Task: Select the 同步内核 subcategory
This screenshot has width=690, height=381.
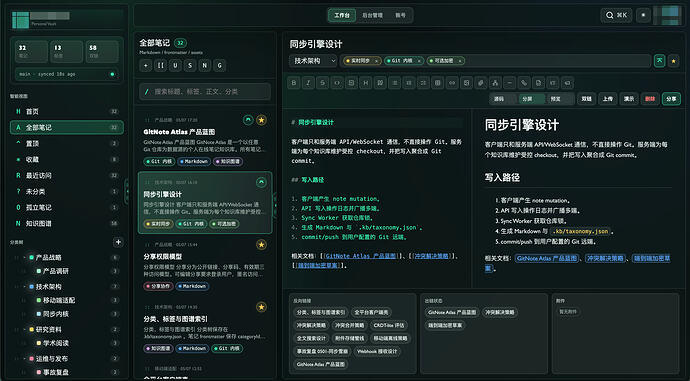Action: (55, 314)
